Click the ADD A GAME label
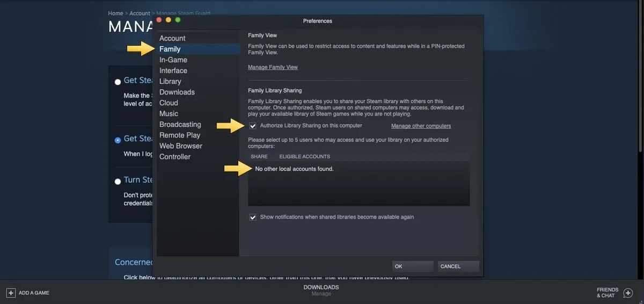Screen dimensions: 644x304 (x=34, y=293)
